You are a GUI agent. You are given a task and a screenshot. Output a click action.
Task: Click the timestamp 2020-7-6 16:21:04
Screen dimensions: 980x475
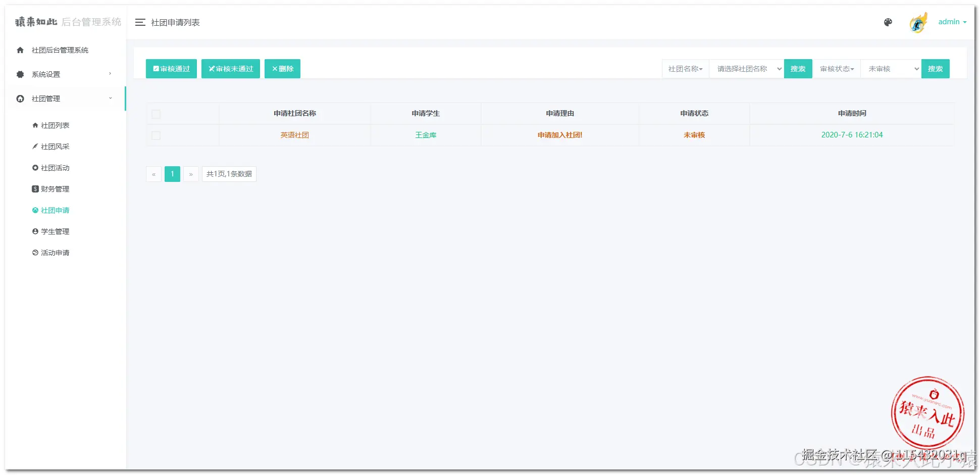[x=852, y=135]
